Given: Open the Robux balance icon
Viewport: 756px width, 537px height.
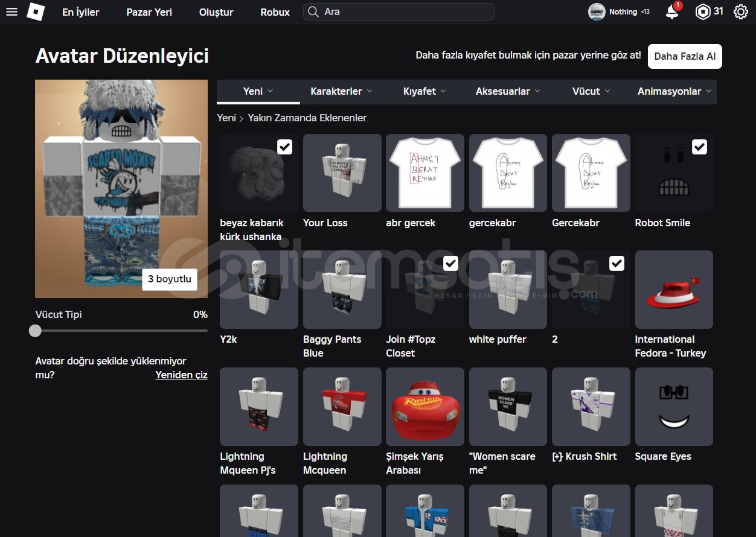Looking at the screenshot, I should (x=703, y=12).
